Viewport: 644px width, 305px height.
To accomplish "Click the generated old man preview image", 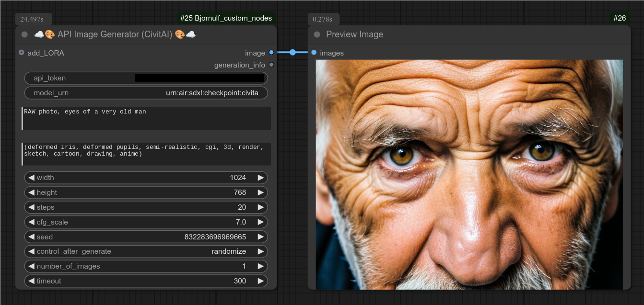I will (469, 174).
